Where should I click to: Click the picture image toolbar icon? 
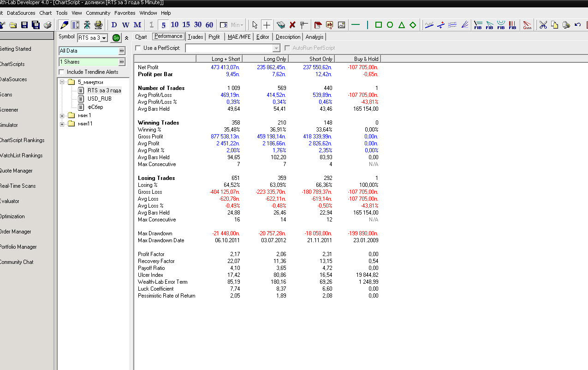pos(342,25)
